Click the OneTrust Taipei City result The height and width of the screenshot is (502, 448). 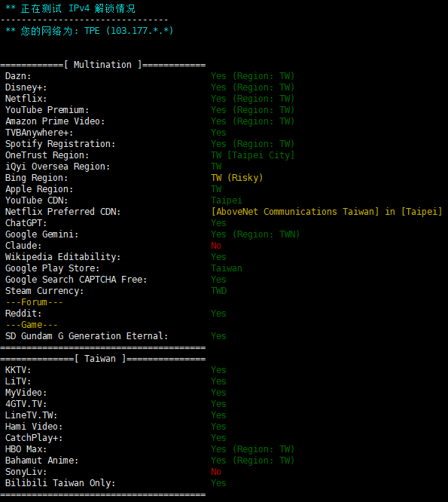tap(253, 155)
